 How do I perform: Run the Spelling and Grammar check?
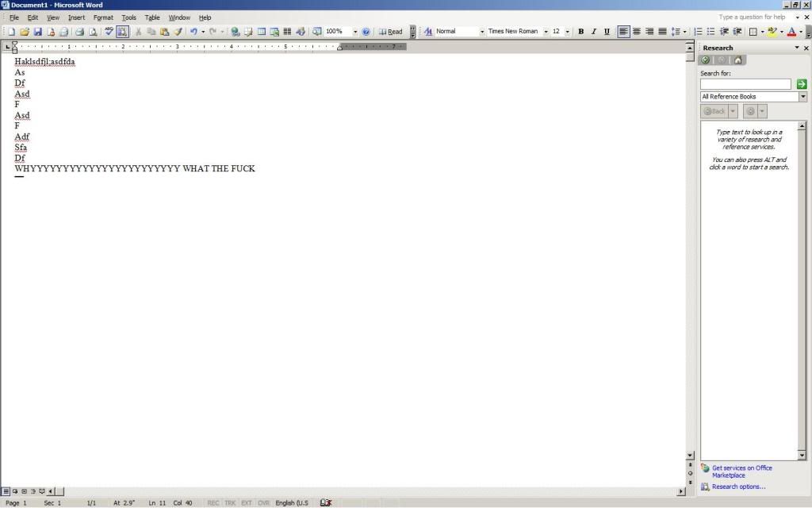[109, 32]
